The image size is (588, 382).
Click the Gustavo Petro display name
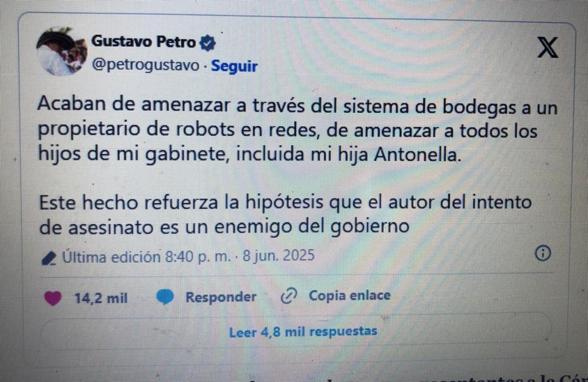(144, 41)
